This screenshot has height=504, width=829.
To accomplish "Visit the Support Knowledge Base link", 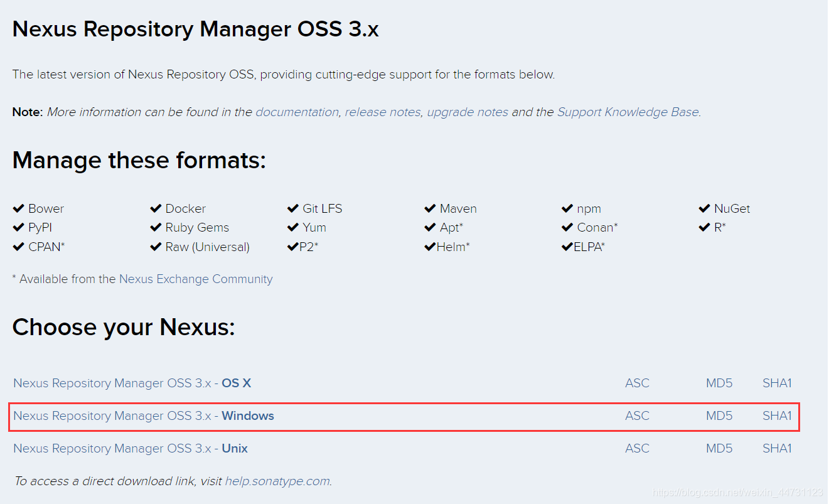I will (628, 112).
